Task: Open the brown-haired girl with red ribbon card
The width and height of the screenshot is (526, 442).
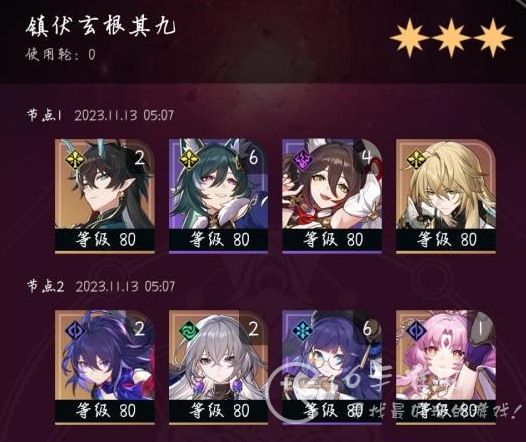Action: 332,196
